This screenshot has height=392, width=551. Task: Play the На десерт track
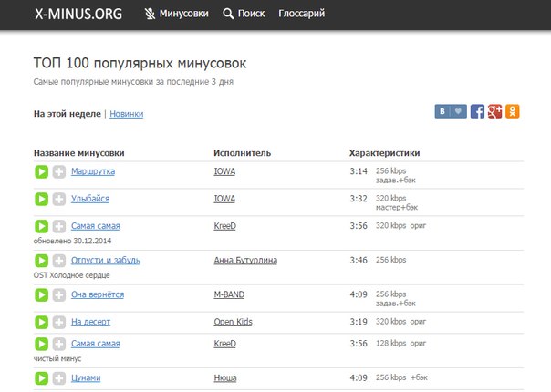41,322
